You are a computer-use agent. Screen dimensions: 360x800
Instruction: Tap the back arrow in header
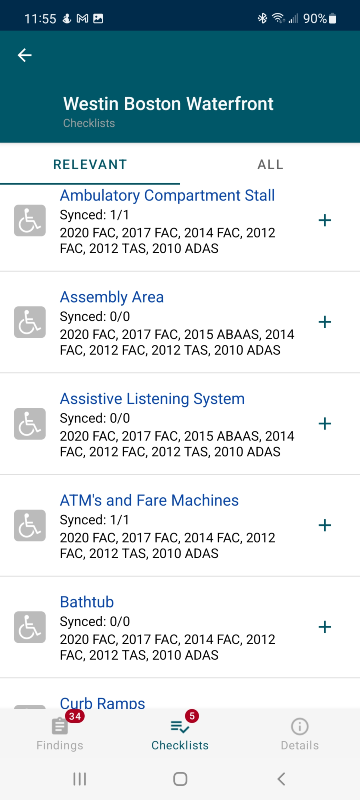[24, 55]
